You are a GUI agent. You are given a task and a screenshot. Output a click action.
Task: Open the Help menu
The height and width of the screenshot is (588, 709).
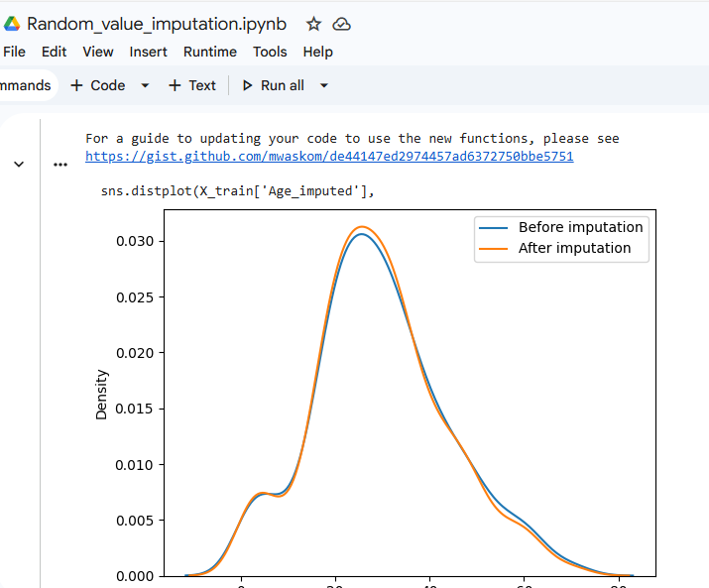[x=317, y=52]
